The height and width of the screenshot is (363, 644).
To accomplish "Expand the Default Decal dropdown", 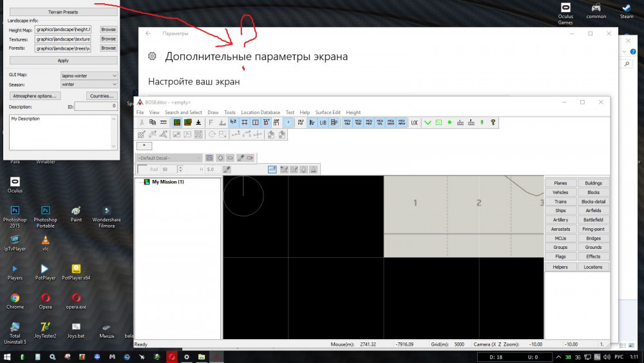I will tap(169, 157).
